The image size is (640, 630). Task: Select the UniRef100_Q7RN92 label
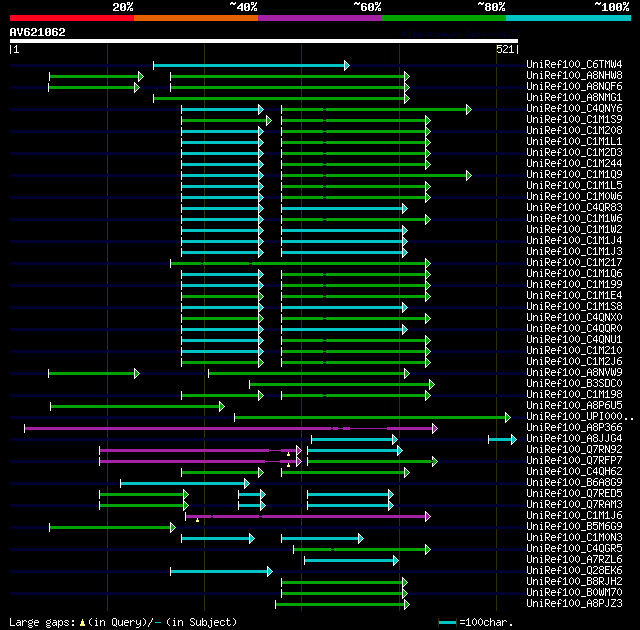574,450
